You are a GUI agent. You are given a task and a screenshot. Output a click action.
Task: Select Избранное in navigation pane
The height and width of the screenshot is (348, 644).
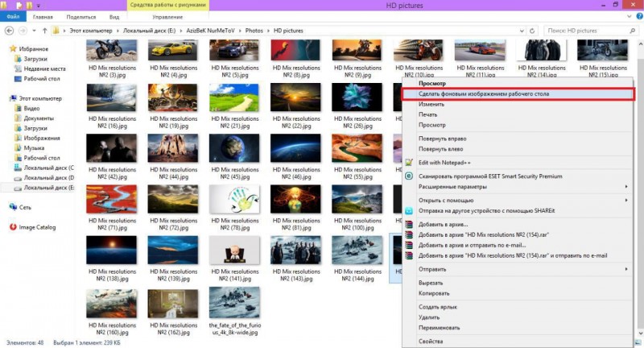tap(33, 49)
